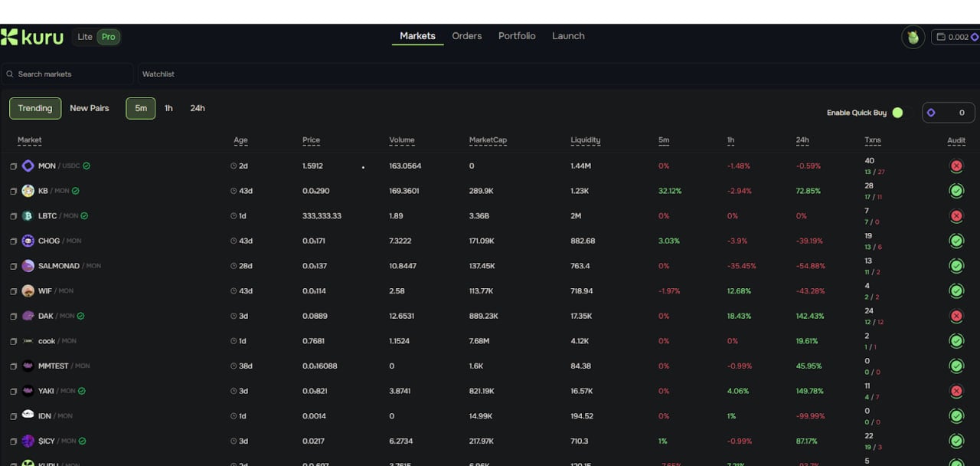Click KB 24h change 72.85%
This screenshot has width=980, height=466.
pos(808,191)
